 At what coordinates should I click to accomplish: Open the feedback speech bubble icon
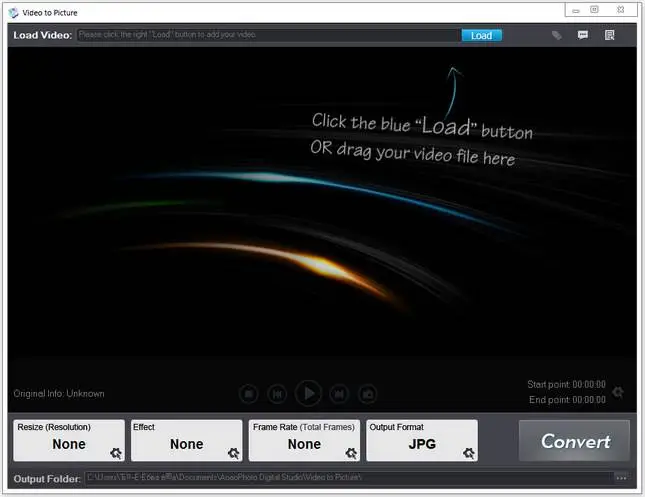[x=582, y=35]
